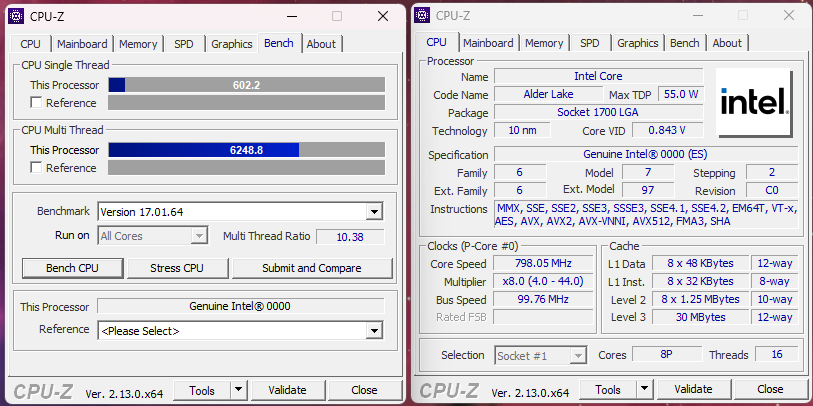Click the L1 Inst. value 8 x 32 KBytes
This screenshot has height=406, width=813.
[x=700, y=282]
